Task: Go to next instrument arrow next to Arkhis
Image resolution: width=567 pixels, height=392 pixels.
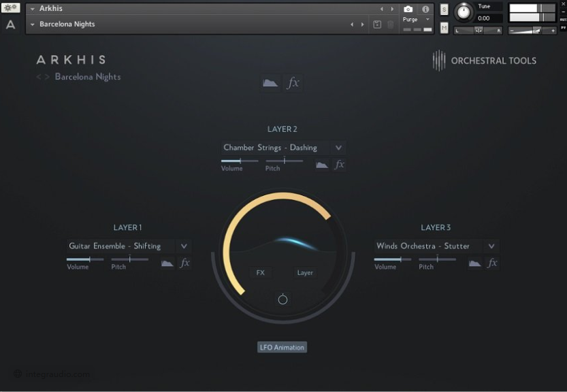Action: click(392, 9)
